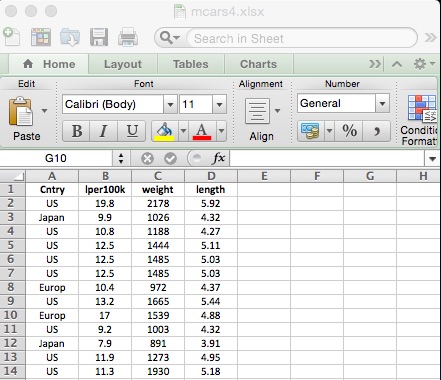Viewport: 441px width, 380px height.
Task: Open Paste options dropdown arrow
Action: (44, 111)
